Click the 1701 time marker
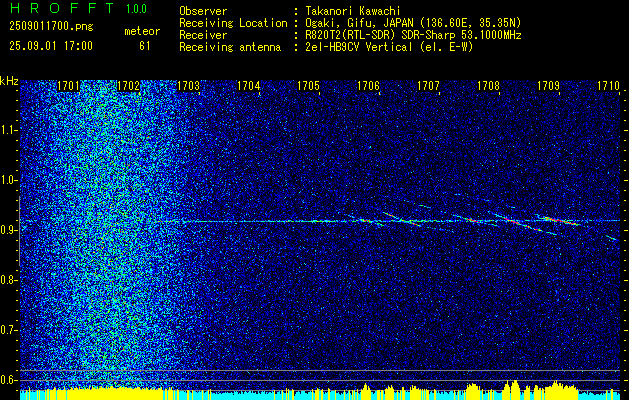The height and width of the screenshot is (400, 629). 69,86
